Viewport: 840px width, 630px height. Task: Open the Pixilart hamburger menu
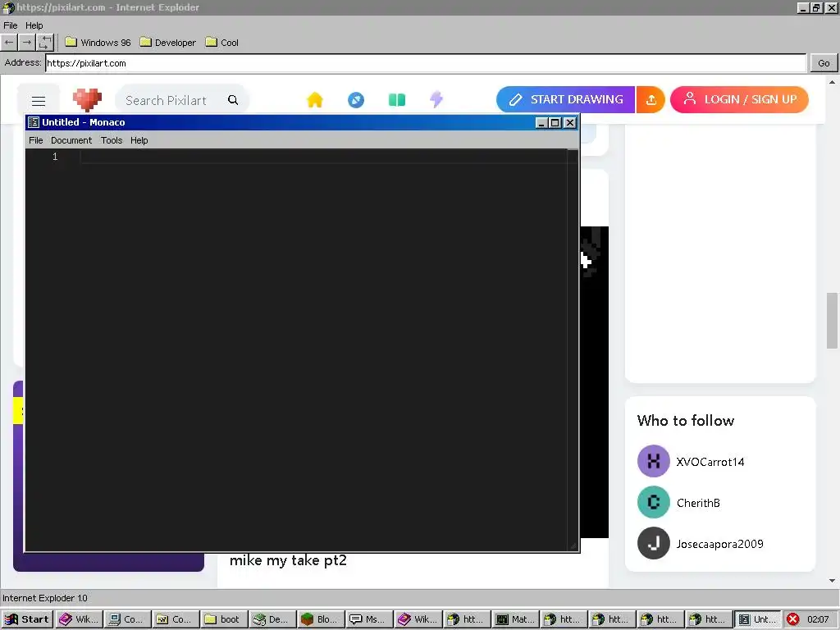(38, 100)
